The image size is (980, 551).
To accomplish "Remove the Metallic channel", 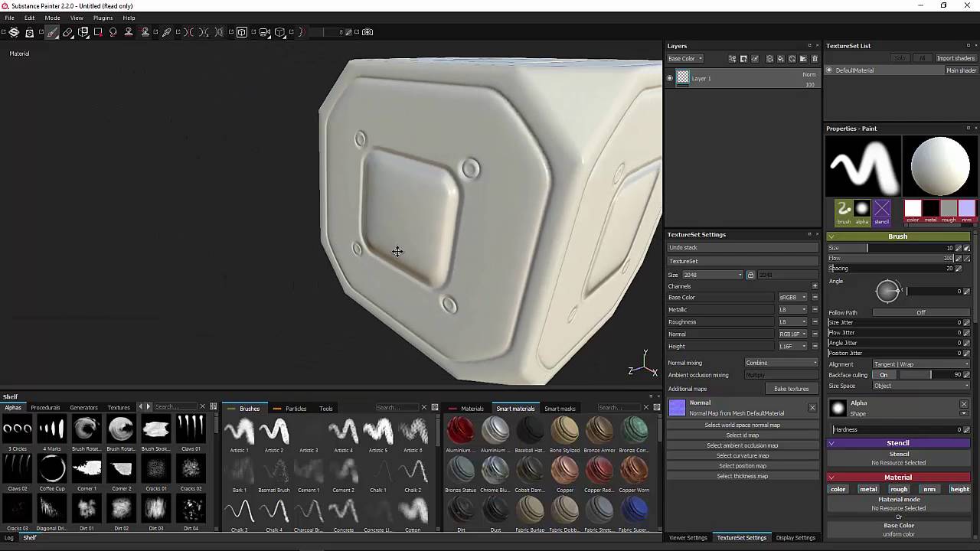I will click(x=815, y=309).
